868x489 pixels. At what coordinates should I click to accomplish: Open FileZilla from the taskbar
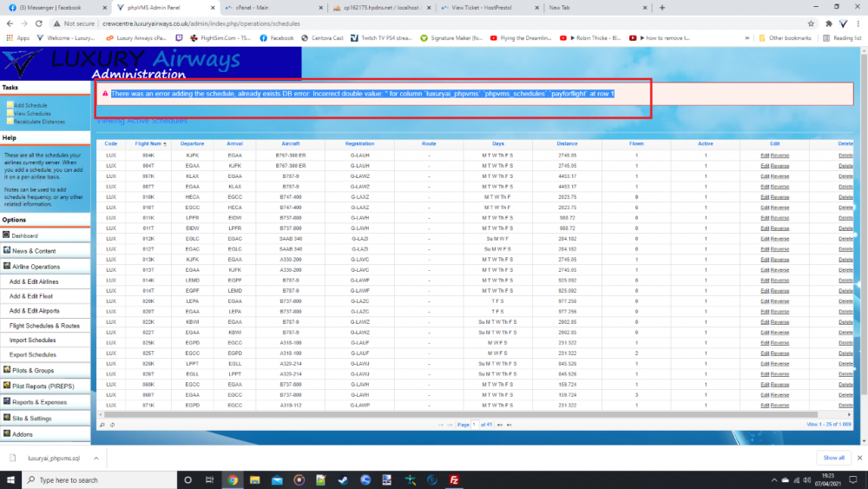point(454,479)
